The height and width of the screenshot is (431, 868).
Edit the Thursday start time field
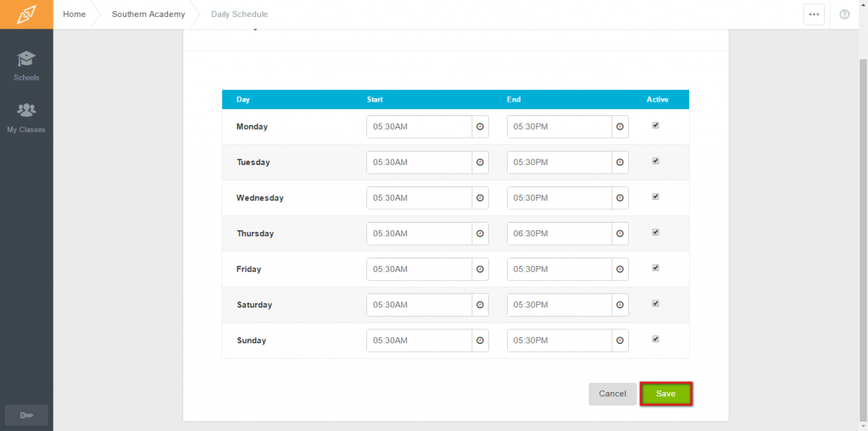pos(419,234)
